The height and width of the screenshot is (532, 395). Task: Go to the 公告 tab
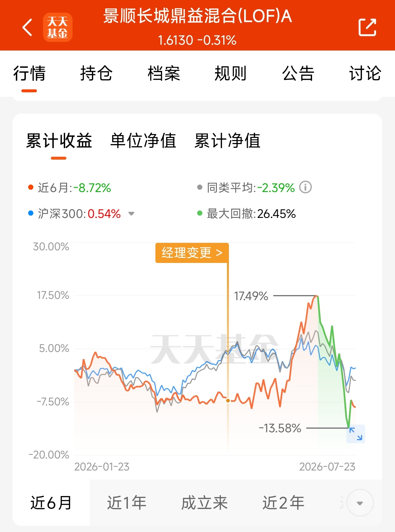[298, 73]
